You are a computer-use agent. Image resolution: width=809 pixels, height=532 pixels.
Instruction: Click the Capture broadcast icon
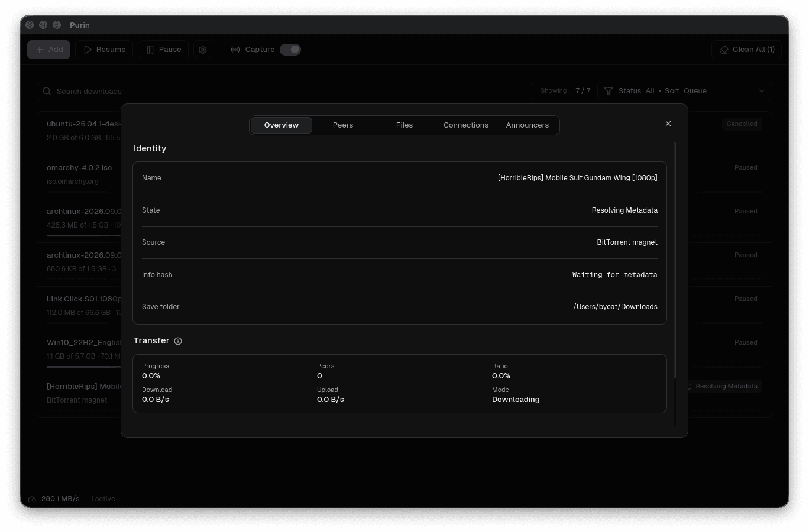[x=235, y=50]
